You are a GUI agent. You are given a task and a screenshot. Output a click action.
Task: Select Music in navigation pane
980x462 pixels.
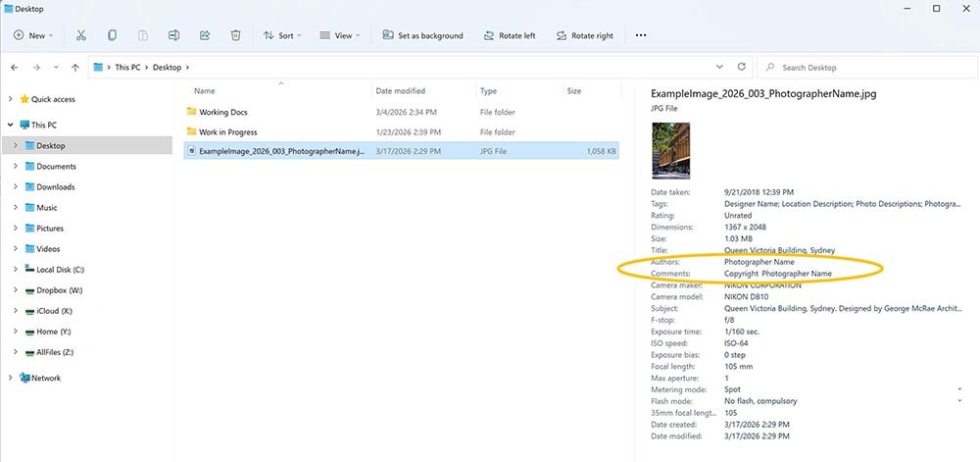click(47, 208)
